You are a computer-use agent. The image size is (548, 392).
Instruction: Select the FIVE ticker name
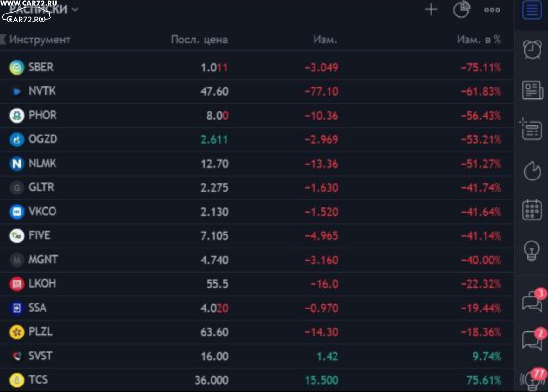click(x=40, y=235)
